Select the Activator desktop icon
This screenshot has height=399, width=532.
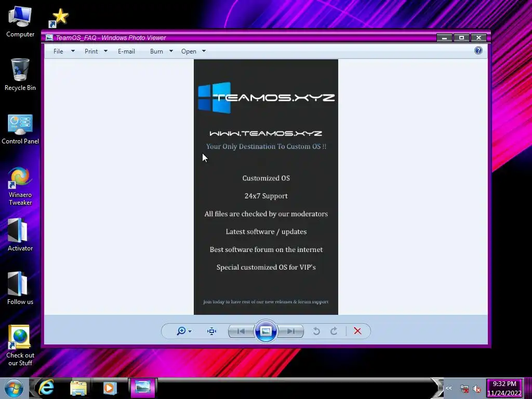tap(20, 235)
